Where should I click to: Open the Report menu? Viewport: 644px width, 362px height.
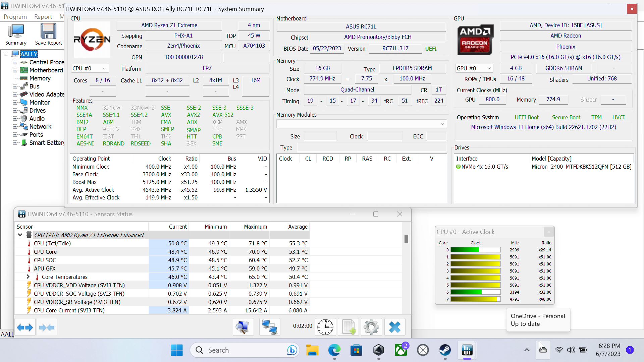(x=43, y=17)
